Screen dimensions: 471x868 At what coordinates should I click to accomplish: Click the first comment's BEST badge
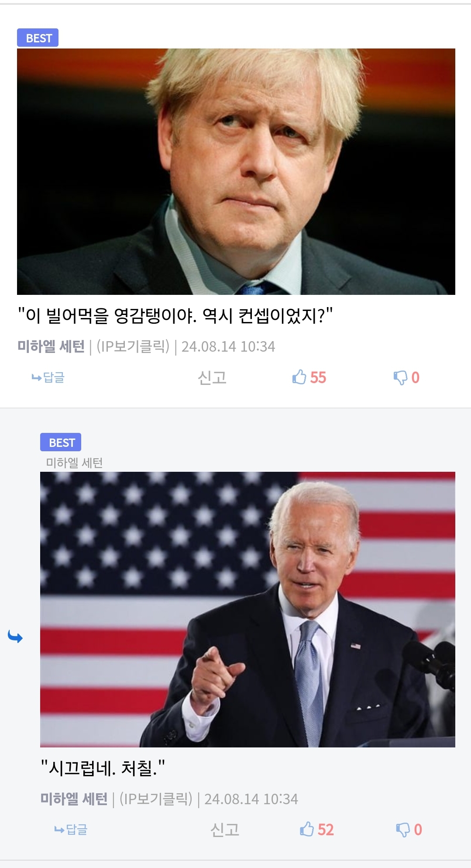pyautogui.click(x=38, y=38)
